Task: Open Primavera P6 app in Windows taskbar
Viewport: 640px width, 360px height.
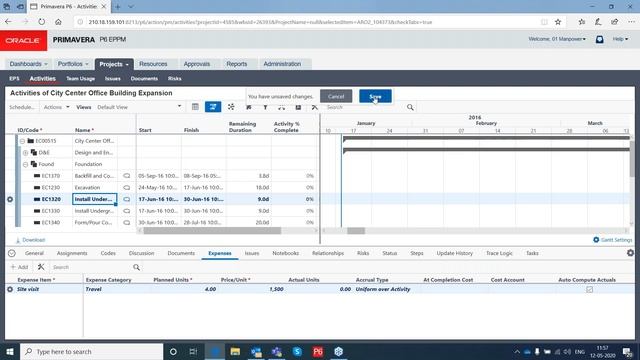Action: click(318, 351)
